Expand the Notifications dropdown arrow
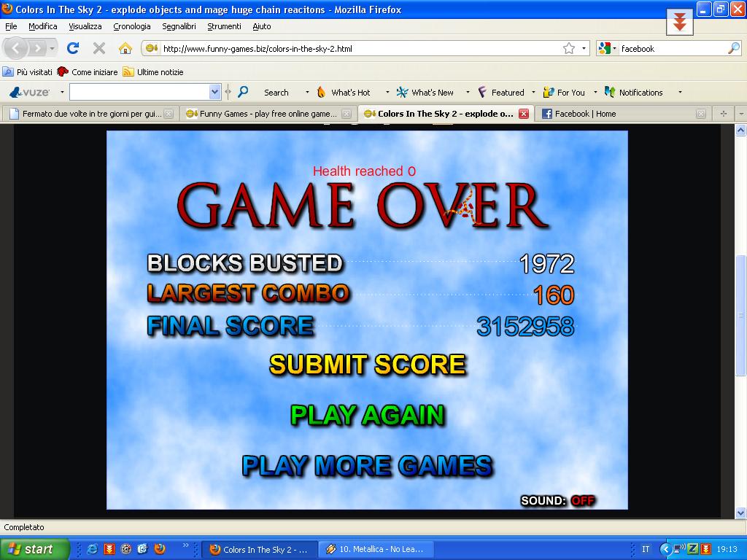Image resolution: width=747 pixels, height=560 pixels. (x=680, y=93)
